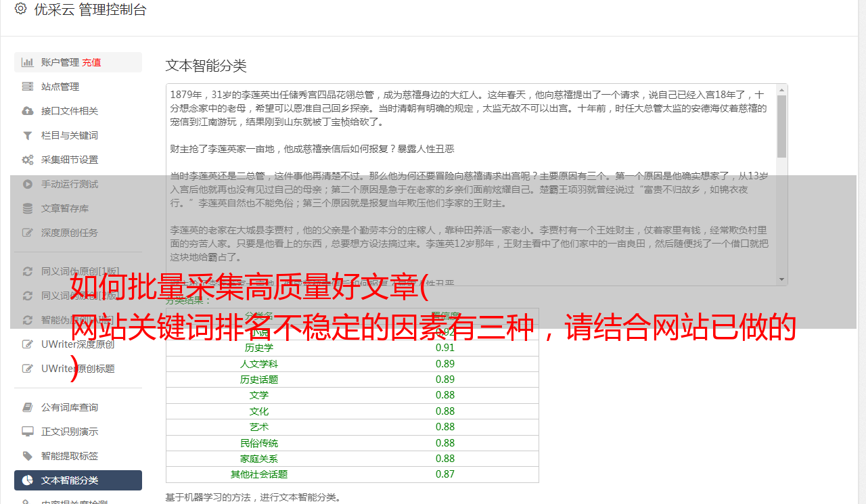Image resolution: width=866 pixels, height=504 pixels.
Task: Click the text area scrollbar down arrow
Action: 781,279
